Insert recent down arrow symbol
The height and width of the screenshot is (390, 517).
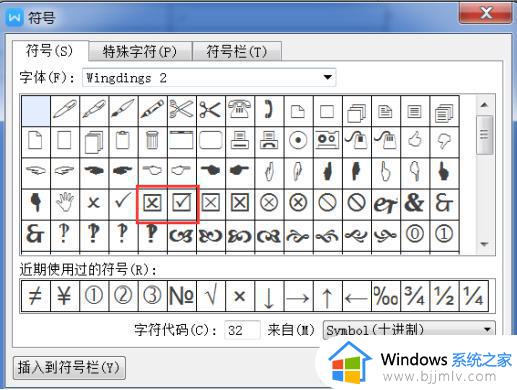(x=269, y=296)
